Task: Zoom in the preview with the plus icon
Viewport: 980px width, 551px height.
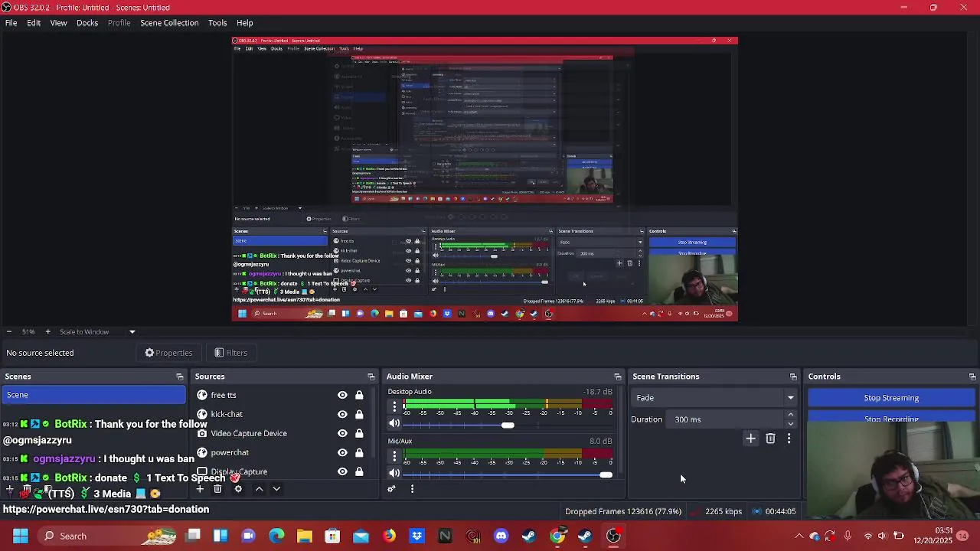Action: tap(47, 331)
